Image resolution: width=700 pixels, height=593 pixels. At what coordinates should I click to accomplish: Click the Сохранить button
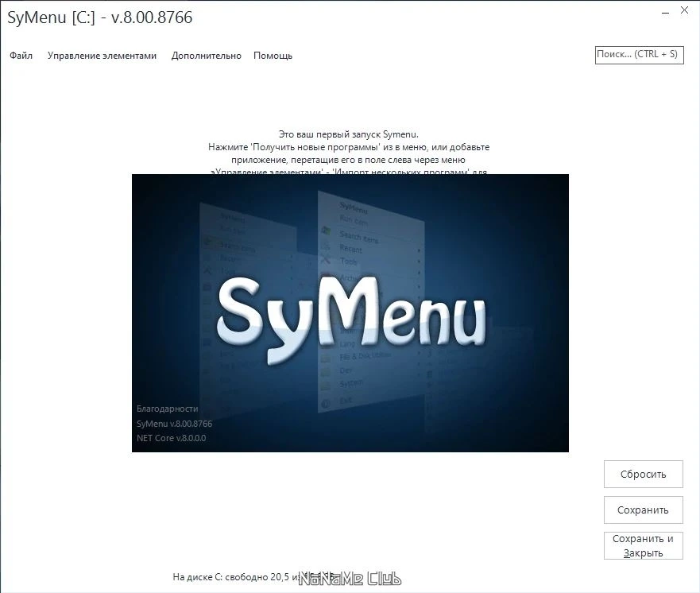click(x=644, y=510)
